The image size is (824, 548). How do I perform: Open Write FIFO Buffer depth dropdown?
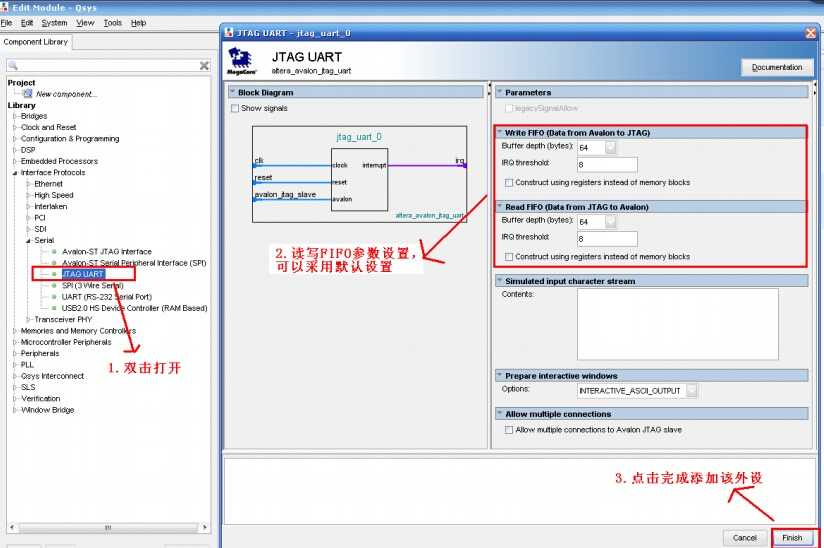[610, 148]
